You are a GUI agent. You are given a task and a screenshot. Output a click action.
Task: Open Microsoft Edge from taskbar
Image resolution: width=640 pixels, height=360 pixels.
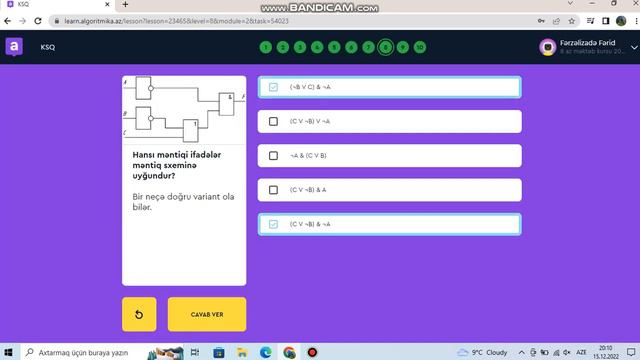click(266, 352)
